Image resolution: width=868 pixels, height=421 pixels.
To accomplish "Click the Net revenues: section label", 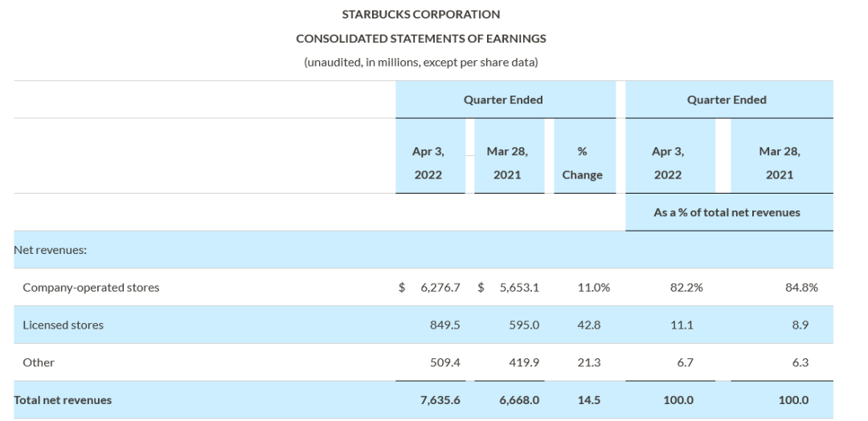I will pos(50,250).
